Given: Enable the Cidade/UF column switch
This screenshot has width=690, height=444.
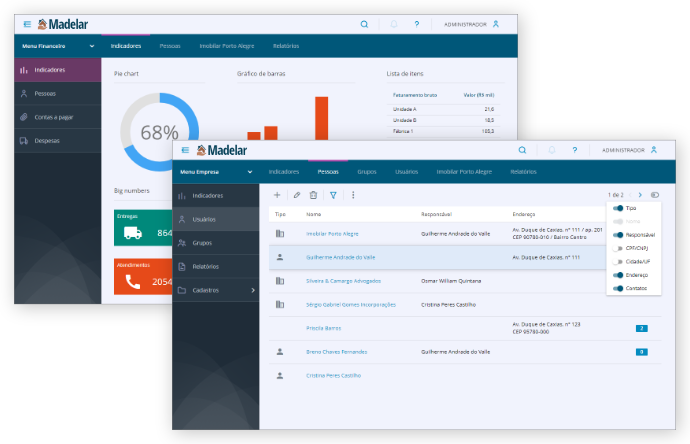Looking at the screenshot, I should [x=618, y=261].
